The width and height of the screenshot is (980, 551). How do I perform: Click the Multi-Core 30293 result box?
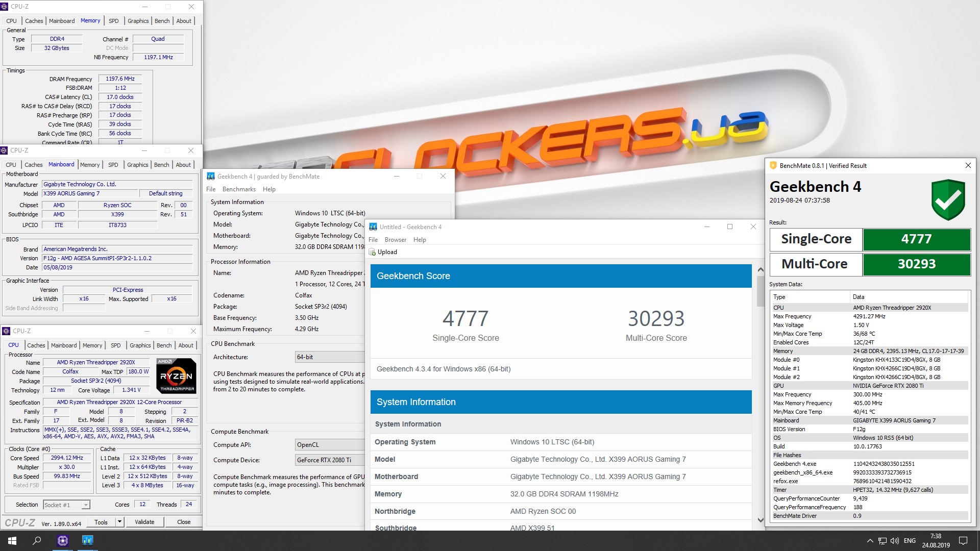coord(916,264)
